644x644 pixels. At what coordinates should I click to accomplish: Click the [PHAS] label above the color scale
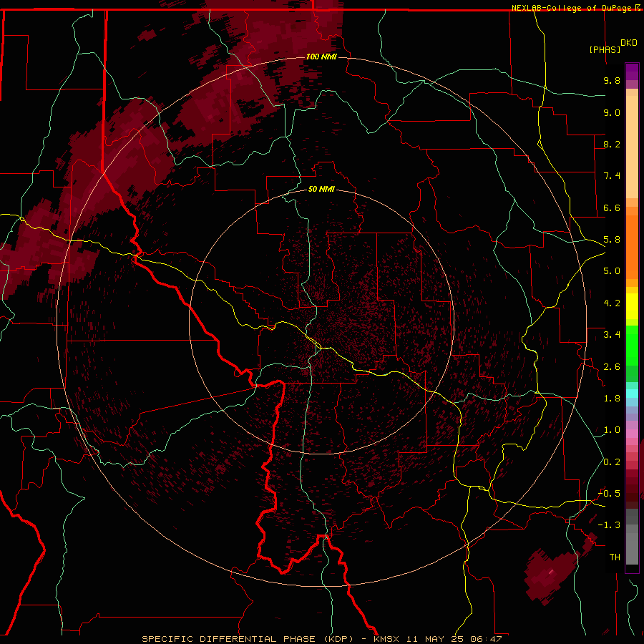(x=605, y=49)
